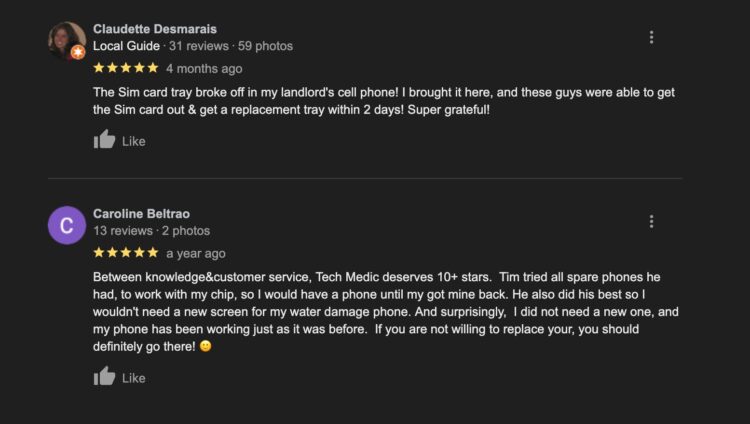
Task: Click the orange Local Guide star badge
Action: point(78,52)
